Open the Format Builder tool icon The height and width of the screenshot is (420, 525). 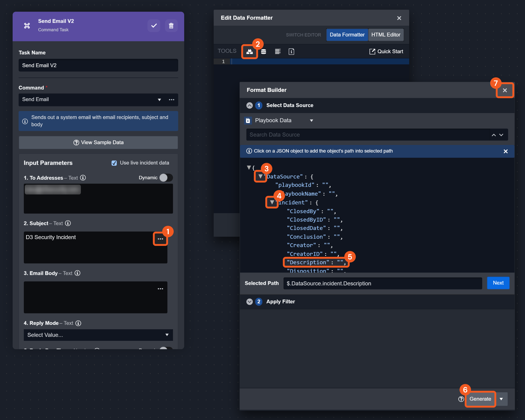point(249,52)
